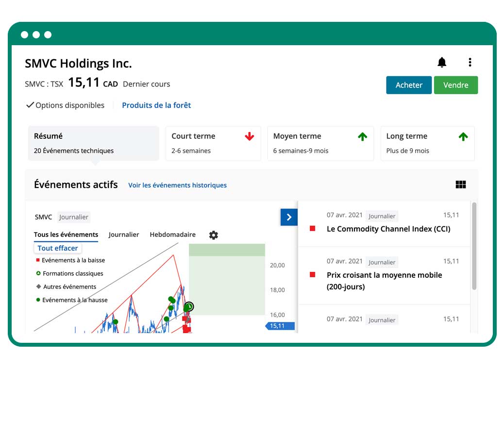Click the green up arrow on Long terme
504x437 pixels.
click(x=463, y=136)
